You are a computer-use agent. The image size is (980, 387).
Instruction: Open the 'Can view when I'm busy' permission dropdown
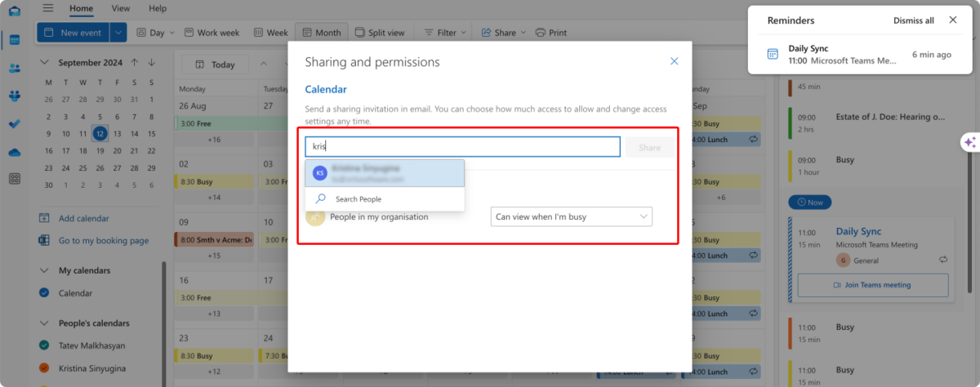(x=572, y=216)
